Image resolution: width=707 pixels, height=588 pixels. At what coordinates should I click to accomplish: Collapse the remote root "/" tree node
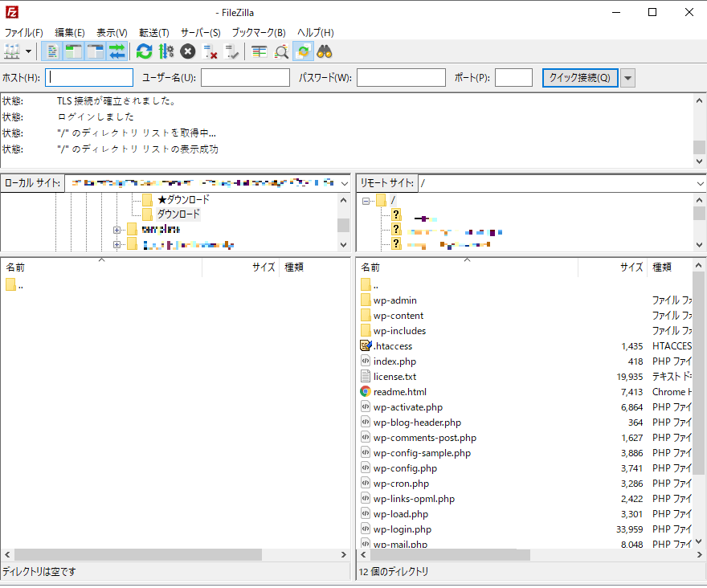(x=366, y=200)
